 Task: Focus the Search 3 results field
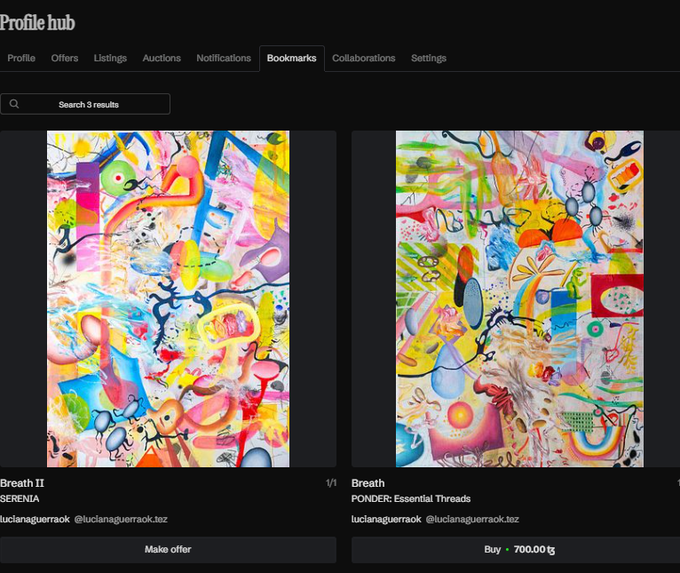pos(85,104)
